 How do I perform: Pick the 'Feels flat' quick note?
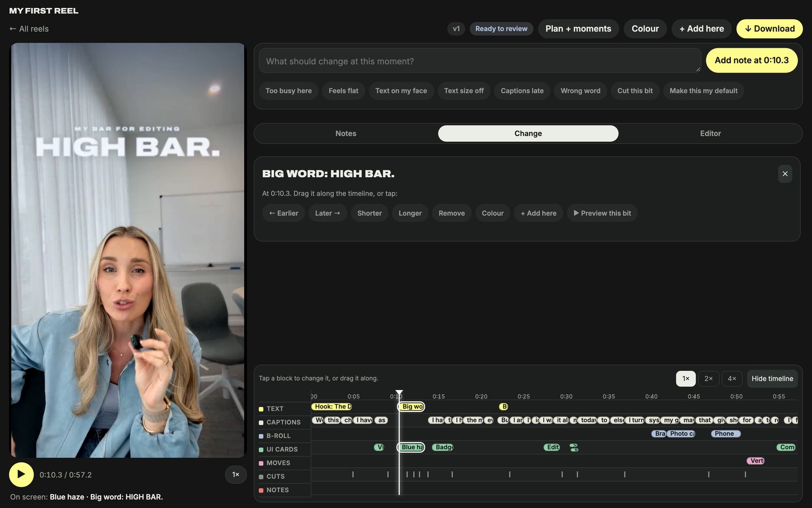click(344, 91)
